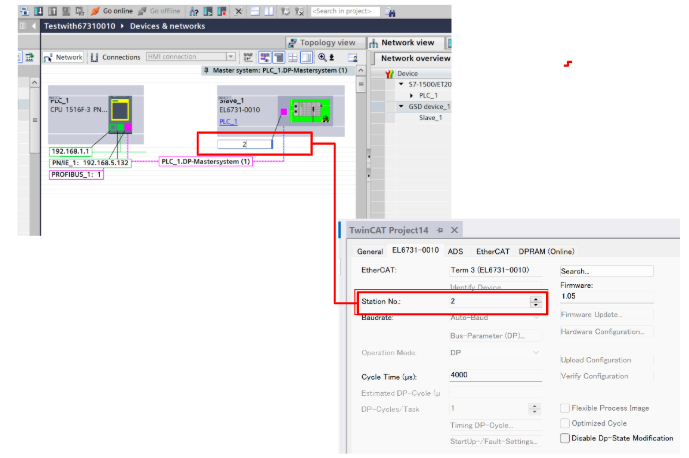Click the PLC_1 link under Slave_1
The image size is (689, 458).
[228, 122]
